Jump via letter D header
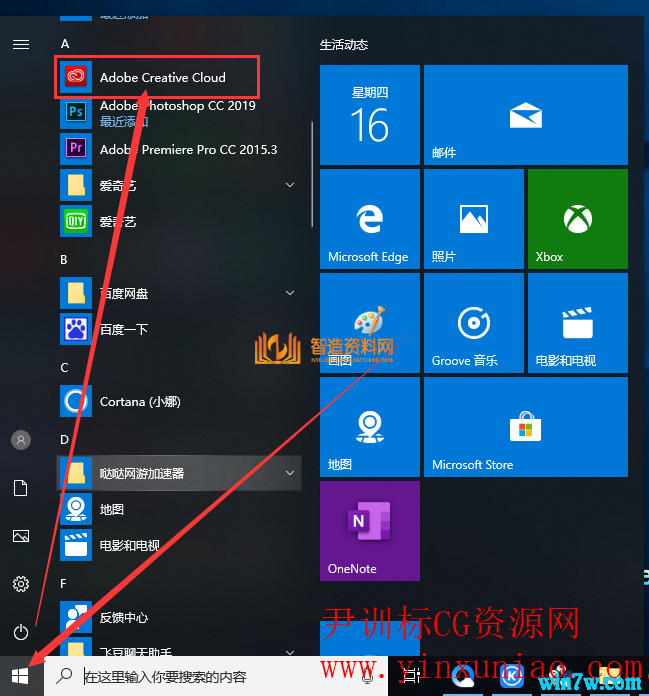Screen dimensions: 649x696 tap(64, 440)
